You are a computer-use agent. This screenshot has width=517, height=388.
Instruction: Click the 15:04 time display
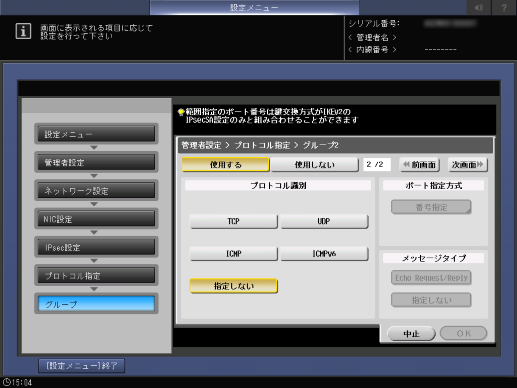pos(22,382)
